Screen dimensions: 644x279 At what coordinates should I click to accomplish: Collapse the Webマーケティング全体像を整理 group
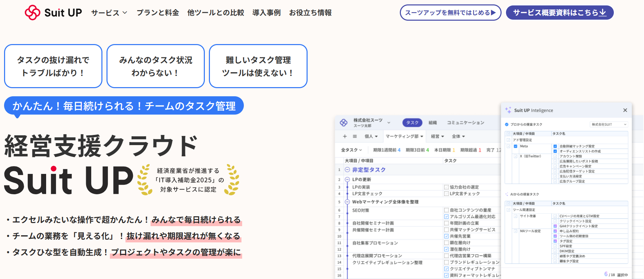(x=347, y=202)
